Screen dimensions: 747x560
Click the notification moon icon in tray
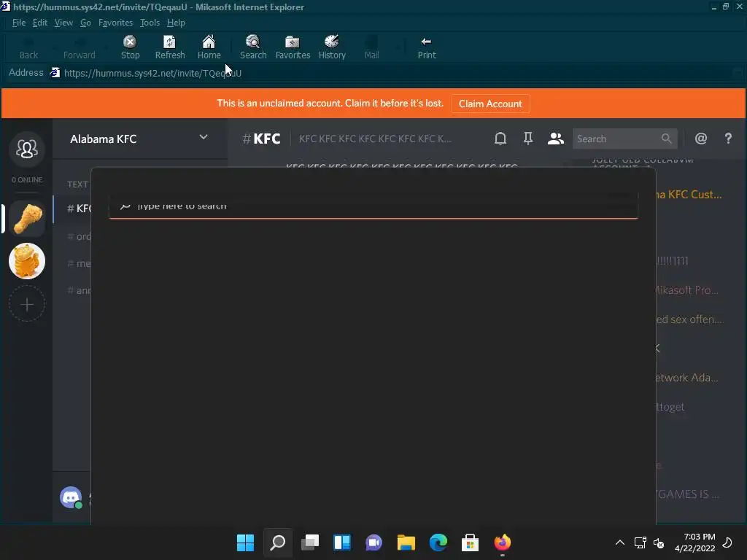tap(727, 542)
